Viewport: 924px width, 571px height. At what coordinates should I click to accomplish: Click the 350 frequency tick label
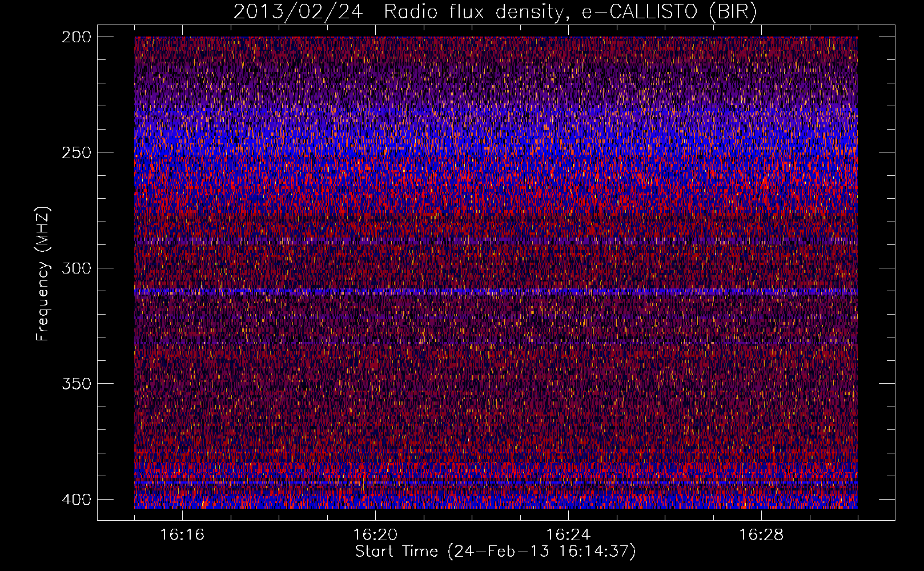(x=76, y=384)
